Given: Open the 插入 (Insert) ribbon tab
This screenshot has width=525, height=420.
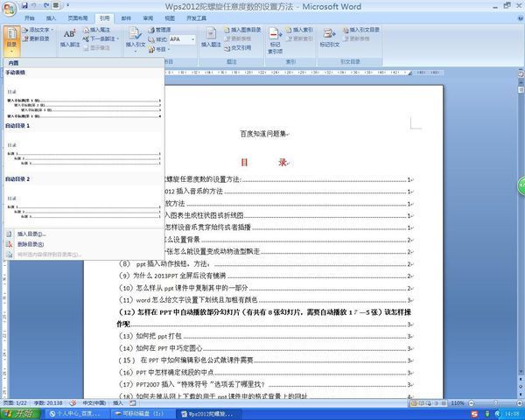Looking at the screenshot, I should (51, 18).
